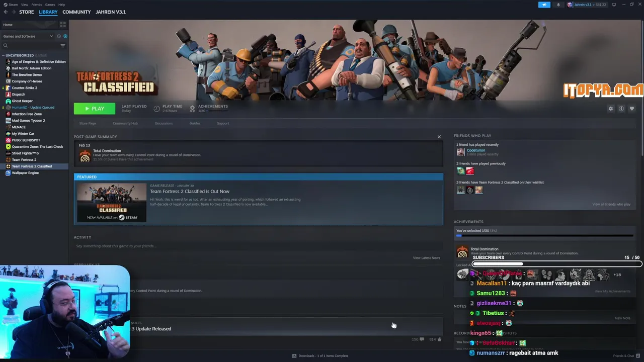Toggle the ready-to-play filter icon
The width and height of the screenshot is (644, 362).
coord(65,36)
